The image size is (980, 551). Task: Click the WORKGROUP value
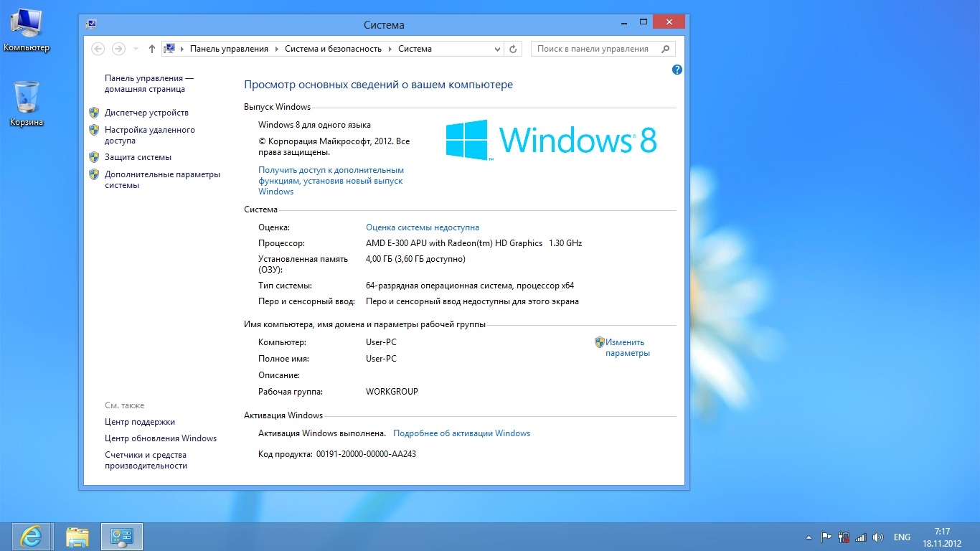pos(392,392)
